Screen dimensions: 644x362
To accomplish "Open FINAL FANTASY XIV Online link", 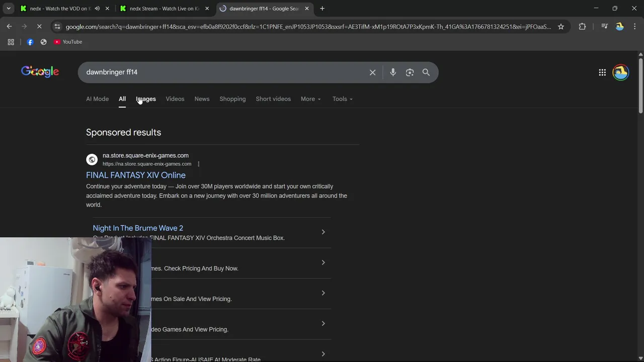I will pyautogui.click(x=136, y=175).
